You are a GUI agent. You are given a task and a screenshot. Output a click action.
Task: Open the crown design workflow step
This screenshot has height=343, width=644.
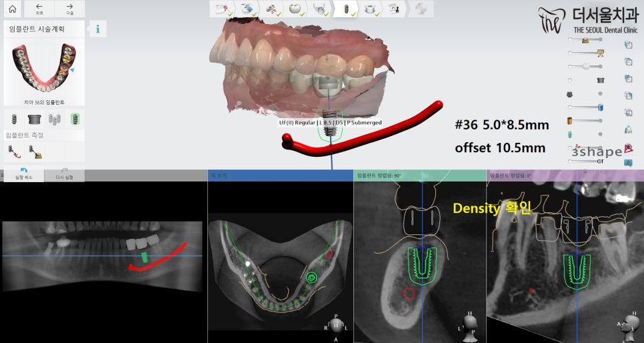pyautogui.click(x=295, y=9)
